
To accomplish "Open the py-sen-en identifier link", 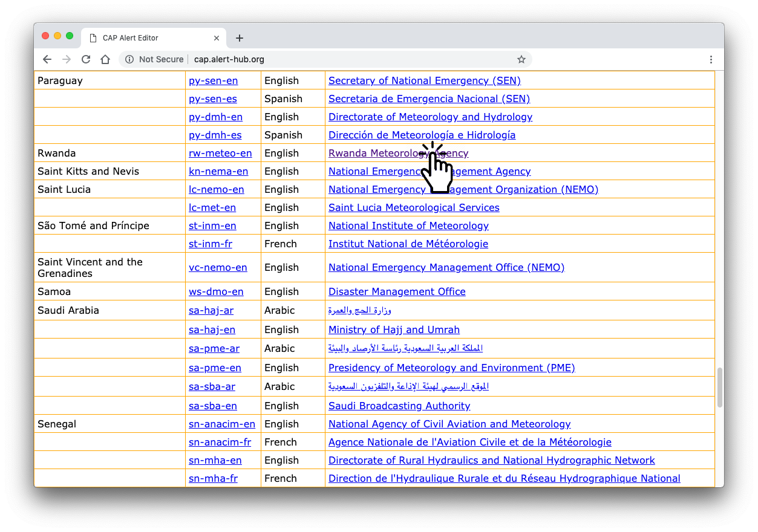I will pos(213,80).
